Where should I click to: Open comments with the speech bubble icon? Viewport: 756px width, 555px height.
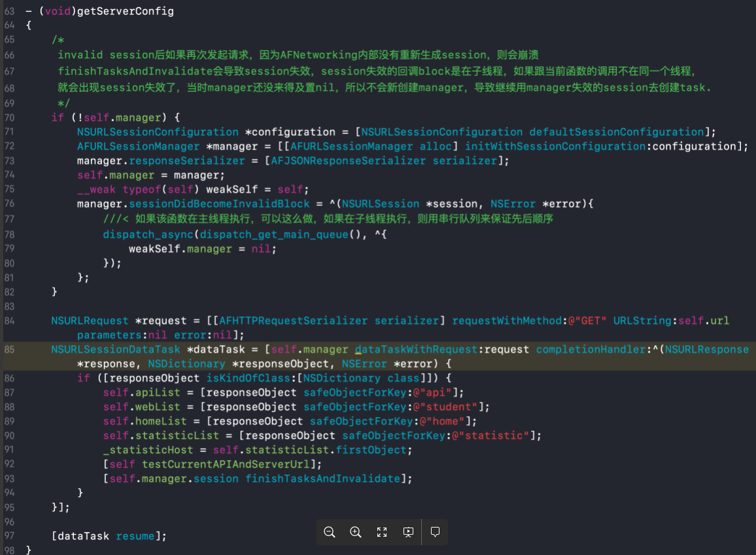(x=435, y=532)
